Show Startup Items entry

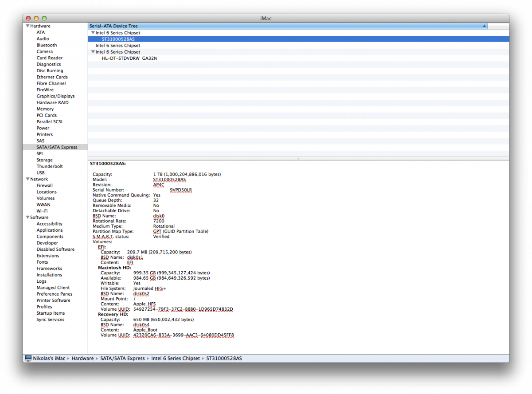click(51, 313)
